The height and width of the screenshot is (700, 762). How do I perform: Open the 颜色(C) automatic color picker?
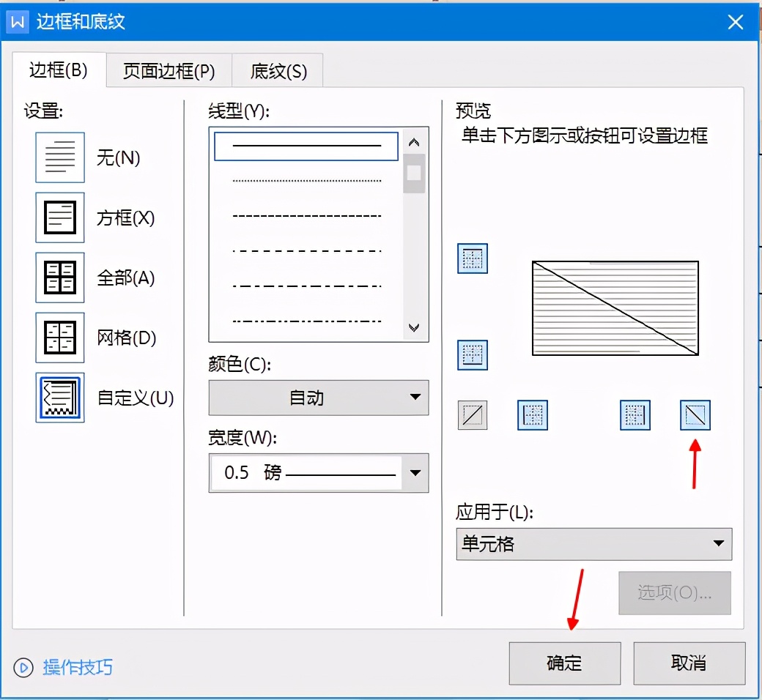pos(319,398)
